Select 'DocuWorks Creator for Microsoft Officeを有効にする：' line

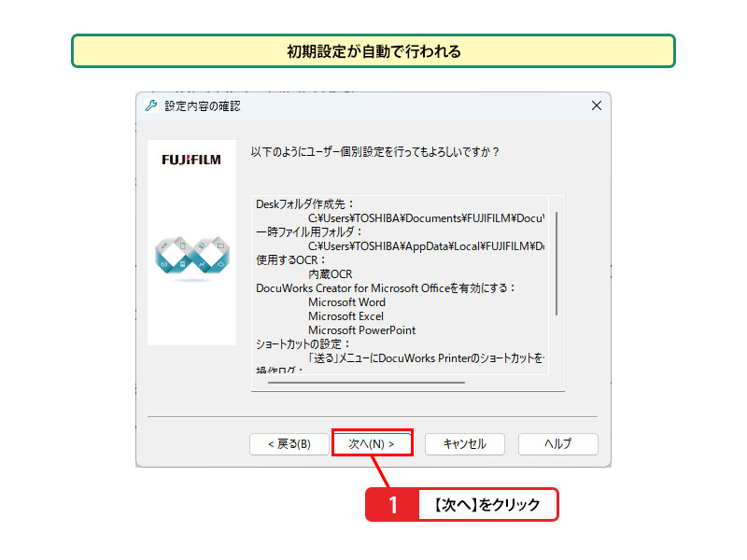tap(386, 288)
